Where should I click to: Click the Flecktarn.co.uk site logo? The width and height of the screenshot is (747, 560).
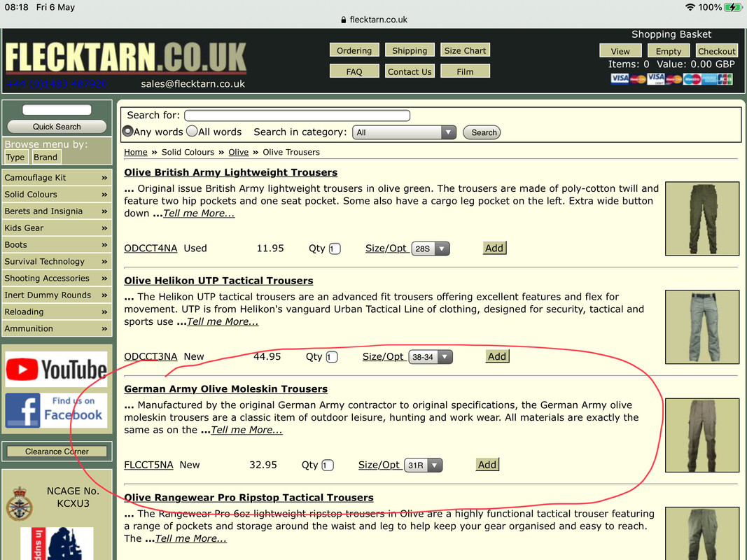pos(126,58)
